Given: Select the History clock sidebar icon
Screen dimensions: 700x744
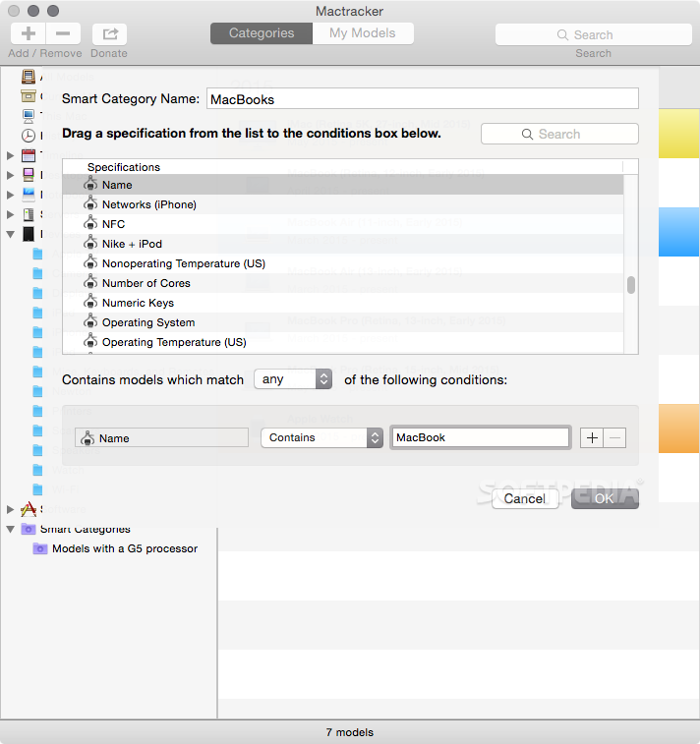Looking at the screenshot, I should point(29,136).
